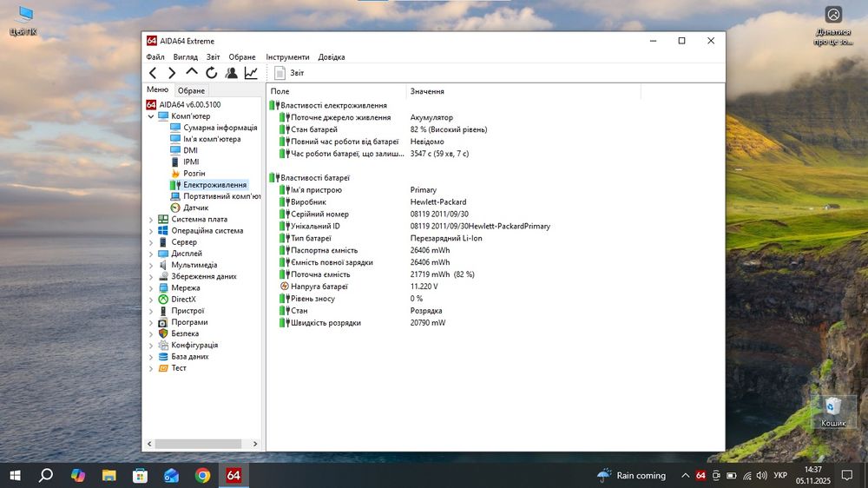The width and height of the screenshot is (868, 488).
Task: Select the Властивості електроживлення group header
Action: (328, 105)
